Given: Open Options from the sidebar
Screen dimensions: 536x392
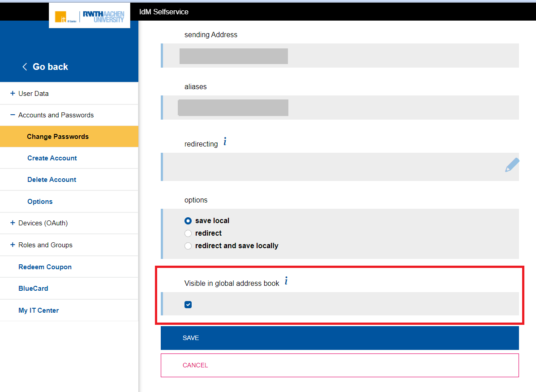Looking at the screenshot, I should click(x=40, y=201).
